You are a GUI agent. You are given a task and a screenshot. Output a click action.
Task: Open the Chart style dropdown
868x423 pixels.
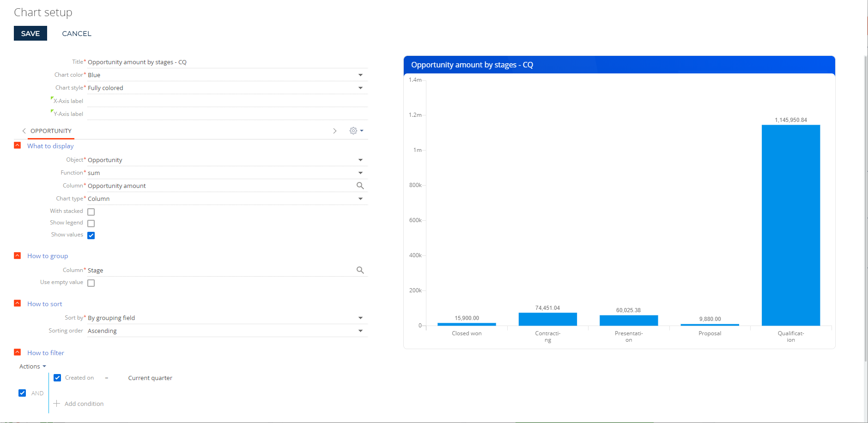(x=360, y=87)
